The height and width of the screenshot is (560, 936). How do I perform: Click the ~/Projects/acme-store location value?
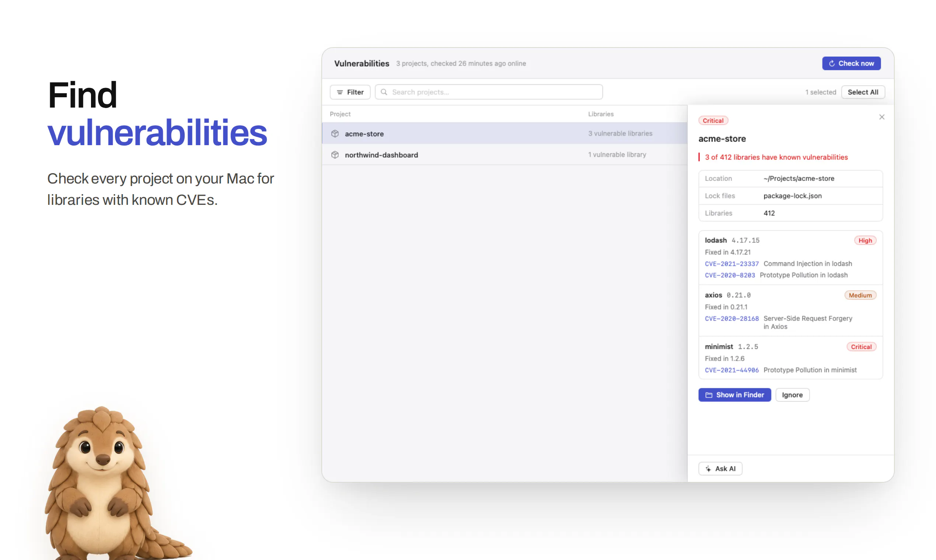(799, 178)
